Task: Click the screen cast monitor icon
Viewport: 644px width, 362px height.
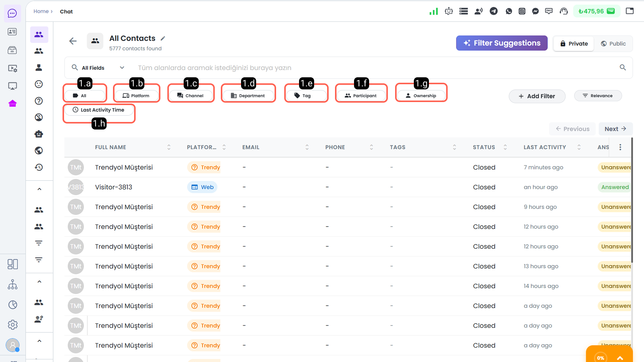Action: click(12, 86)
